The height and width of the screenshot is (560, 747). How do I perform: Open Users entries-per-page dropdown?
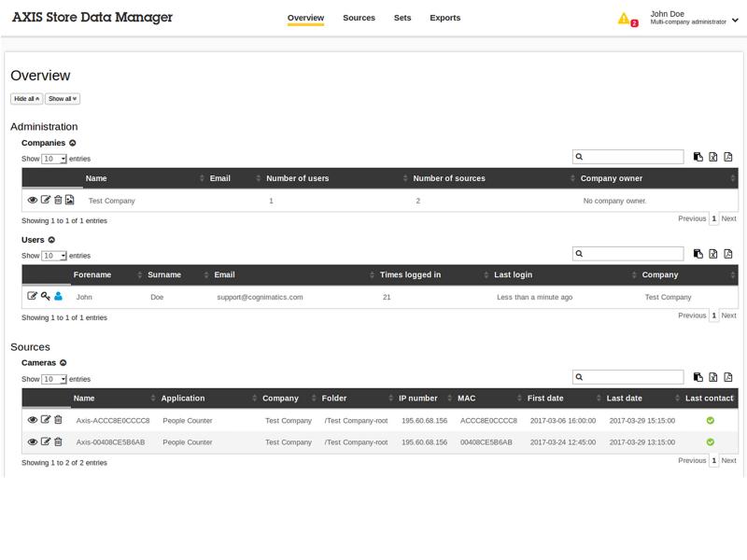[54, 256]
